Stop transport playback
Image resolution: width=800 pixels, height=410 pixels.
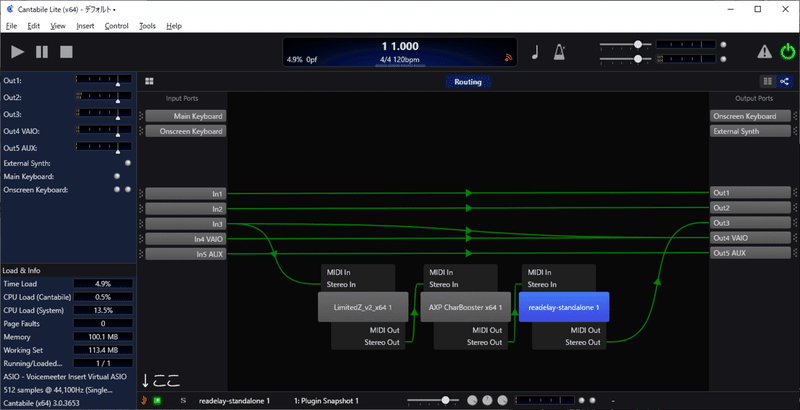(x=66, y=52)
